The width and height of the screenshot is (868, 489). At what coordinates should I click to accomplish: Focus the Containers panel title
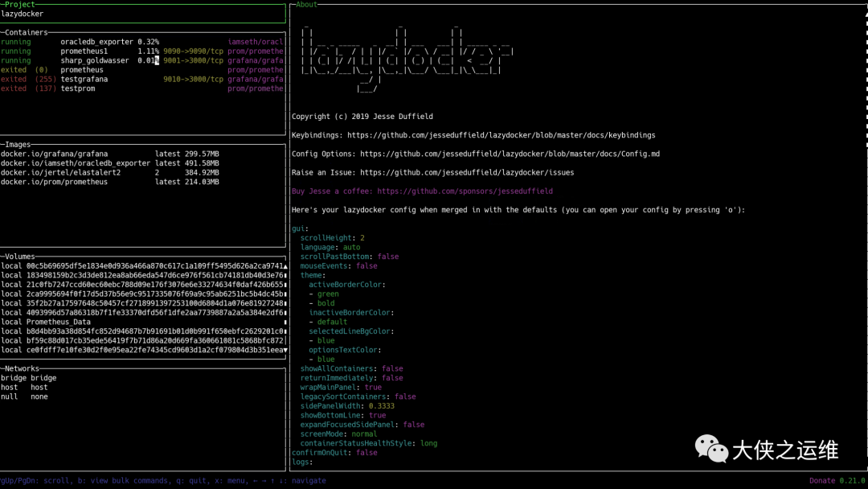[x=27, y=33]
